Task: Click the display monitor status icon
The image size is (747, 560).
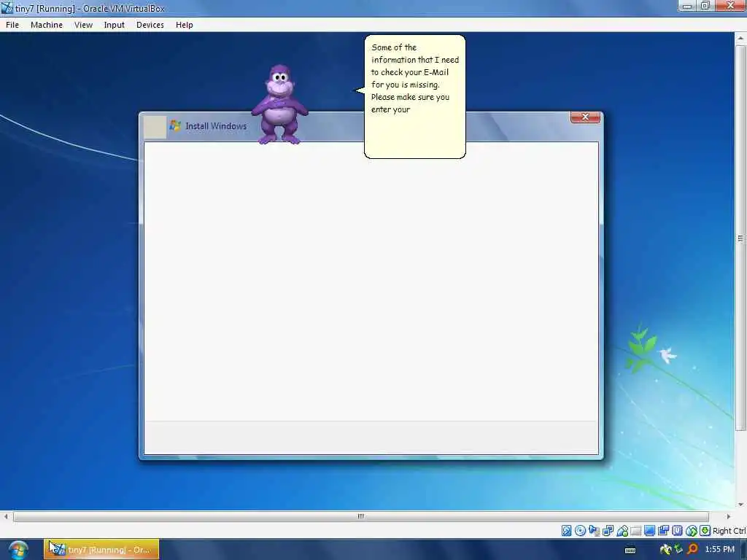Action: (x=649, y=531)
